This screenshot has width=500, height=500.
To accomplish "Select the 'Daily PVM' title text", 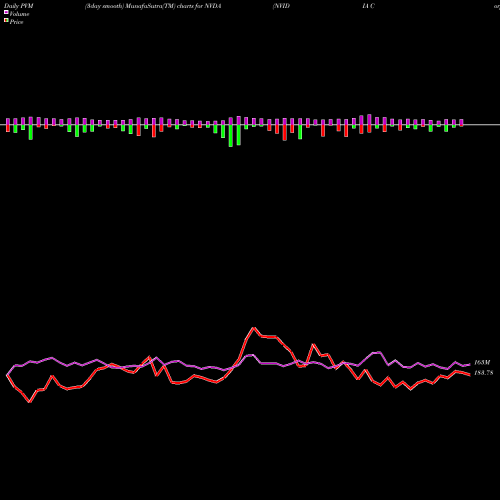I will (x=19, y=6).
